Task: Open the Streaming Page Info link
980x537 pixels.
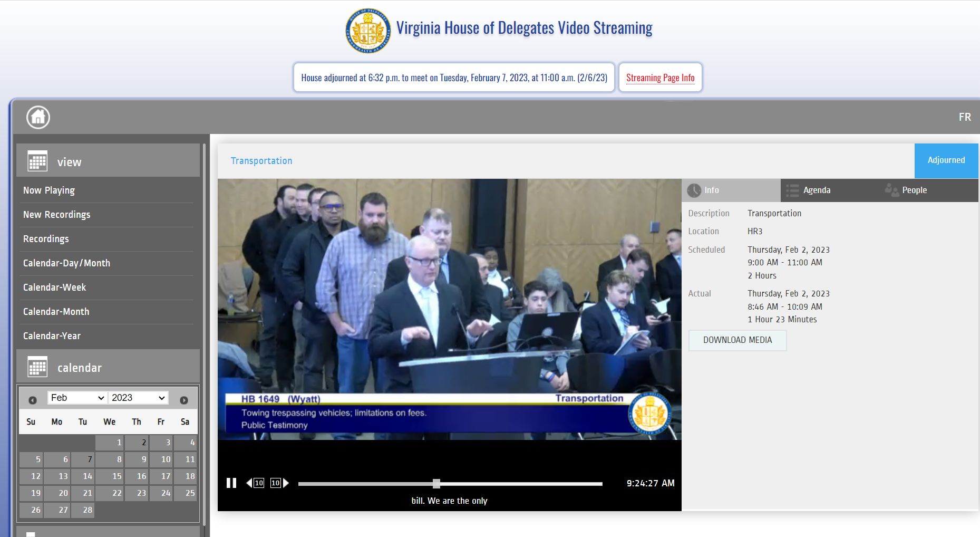Action: [660, 78]
